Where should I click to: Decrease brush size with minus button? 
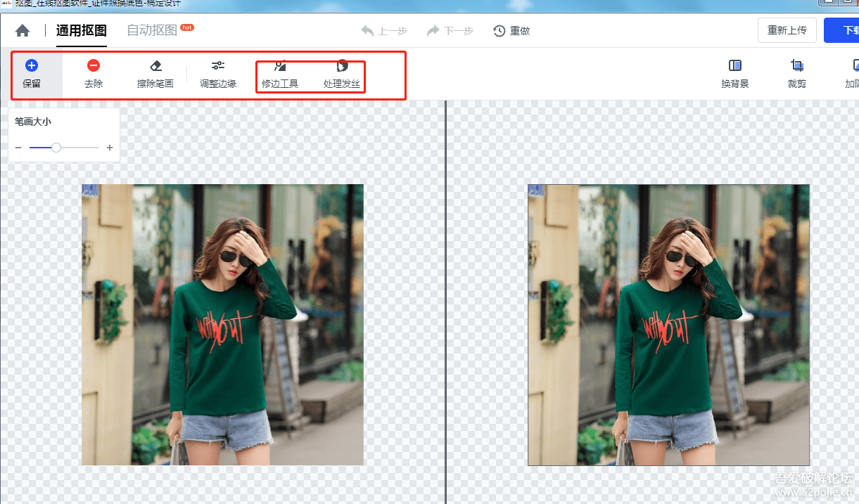(18, 148)
